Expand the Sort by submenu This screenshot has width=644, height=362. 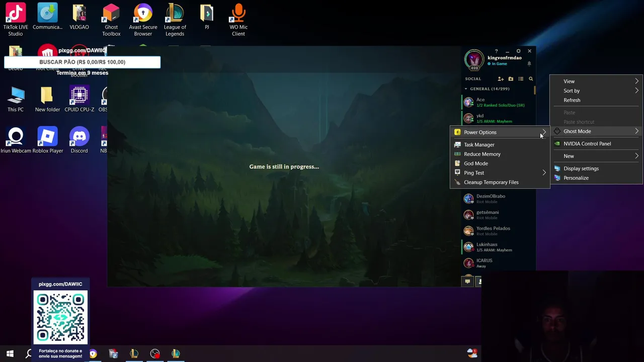596,91
